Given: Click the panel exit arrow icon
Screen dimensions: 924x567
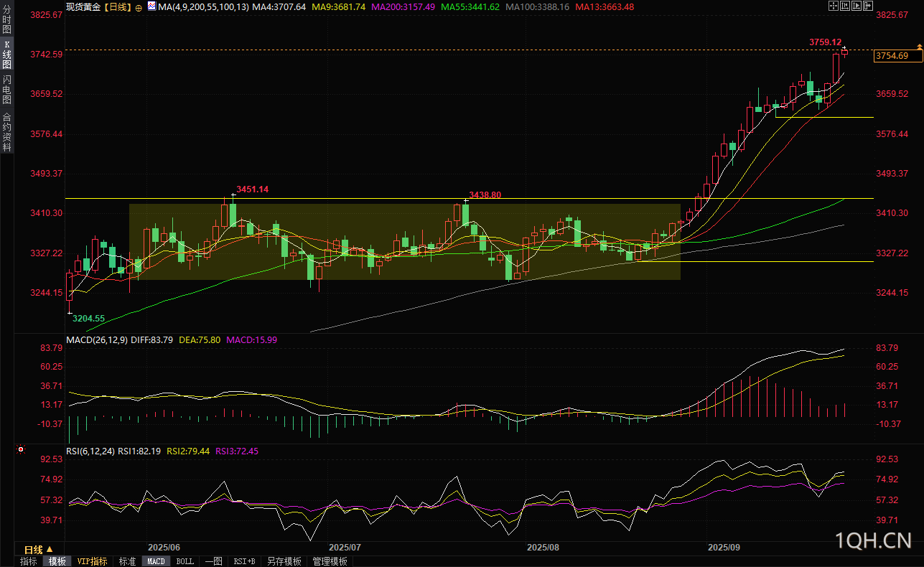Looking at the screenshot, I should [867, 6].
